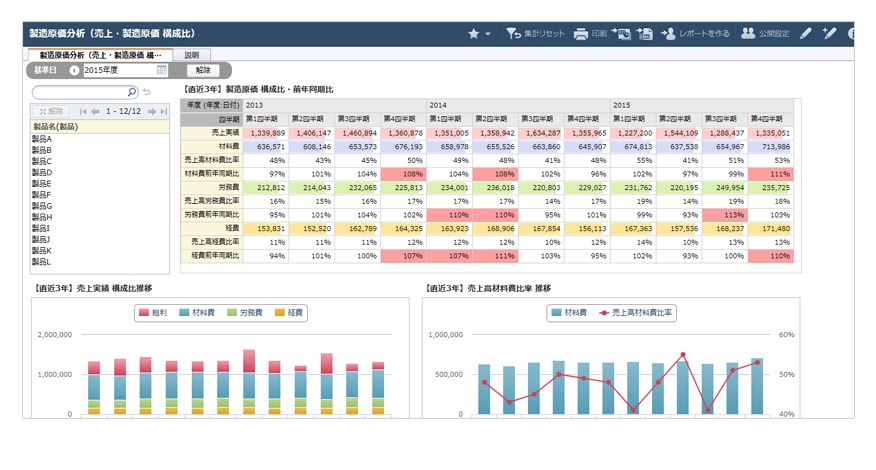Click the star favorites icon
Viewport: 876px width, 470px height.
coord(474,34)
